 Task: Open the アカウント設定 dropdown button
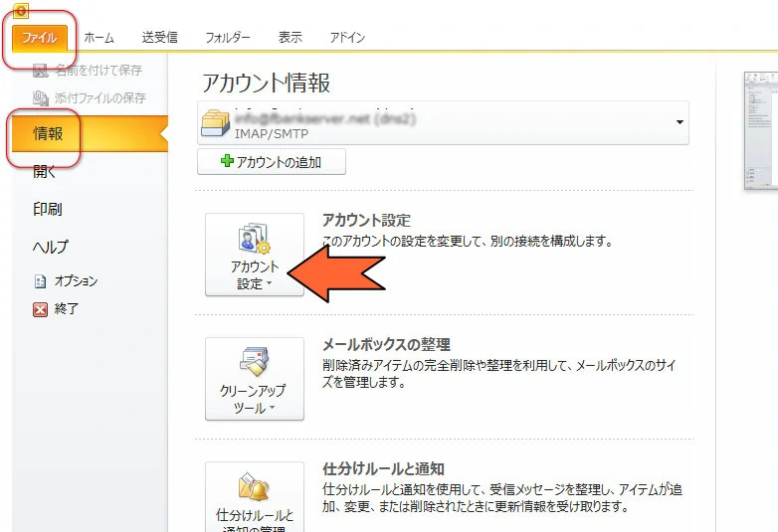tap(255, 255)
